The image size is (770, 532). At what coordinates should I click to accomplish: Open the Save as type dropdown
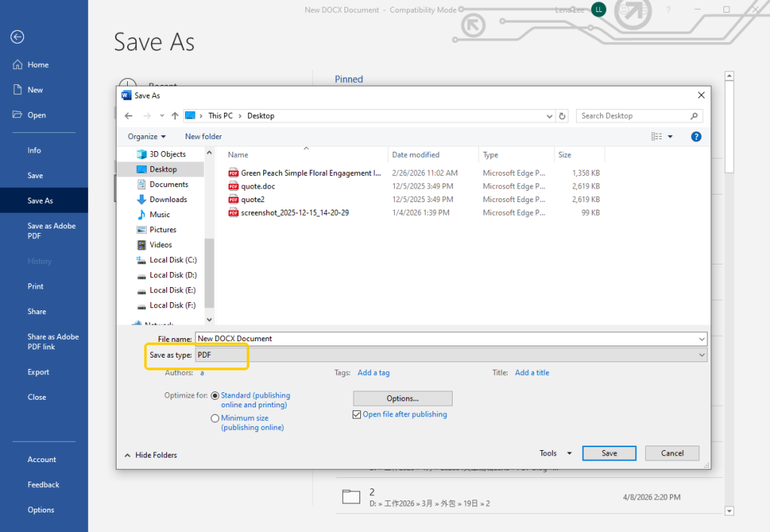701,355
